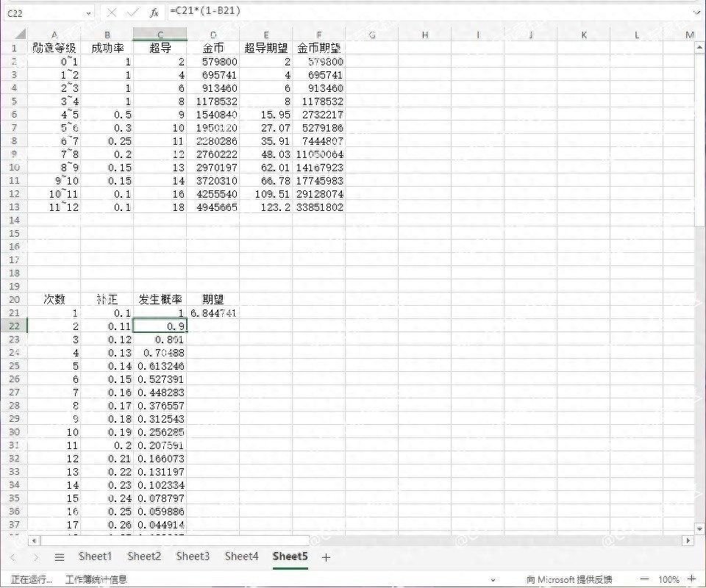
Task: Click the Select All corner triangle
Action: 19,34
